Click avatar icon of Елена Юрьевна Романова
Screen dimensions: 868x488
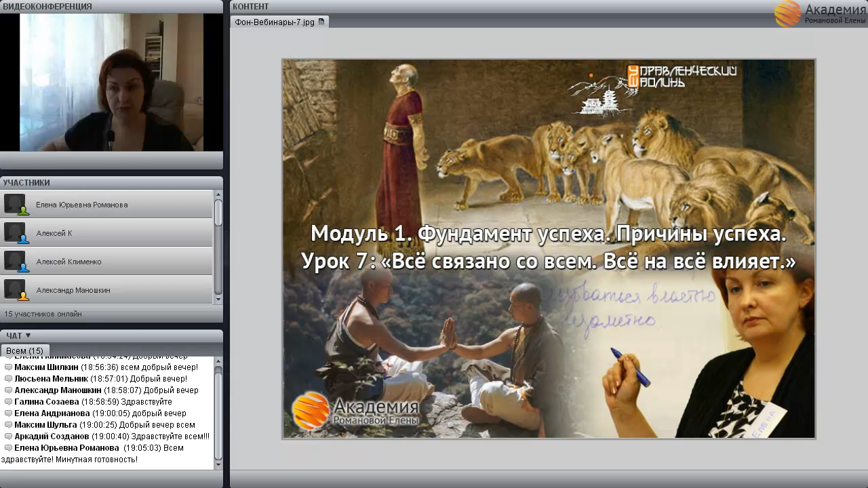pos(15,205)
